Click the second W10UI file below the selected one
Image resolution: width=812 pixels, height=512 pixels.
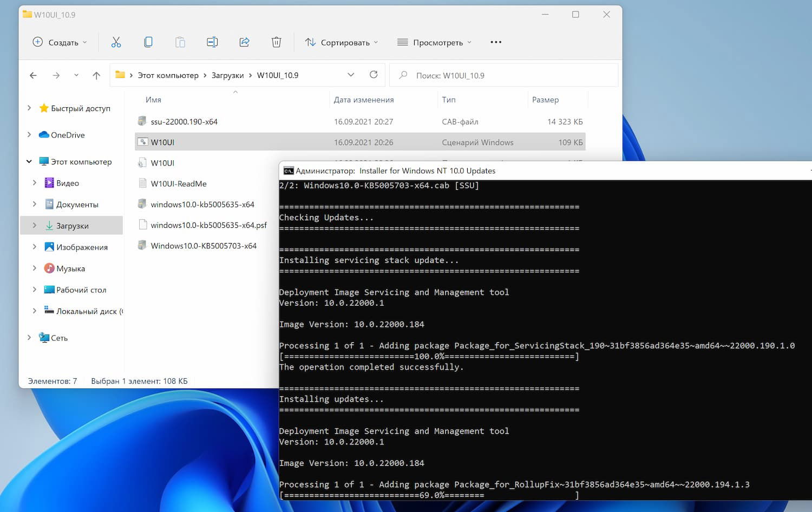(162, 163)
